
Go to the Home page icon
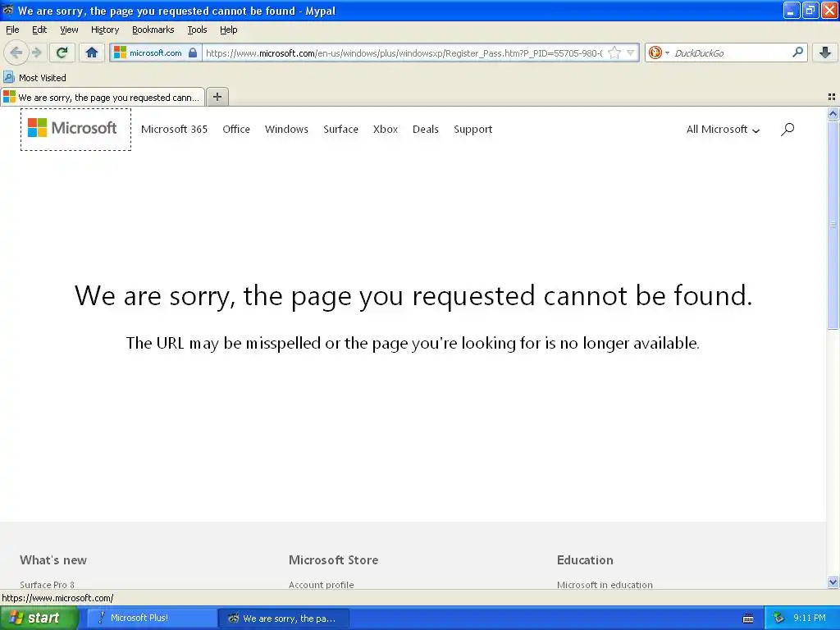tap(92, 52)
